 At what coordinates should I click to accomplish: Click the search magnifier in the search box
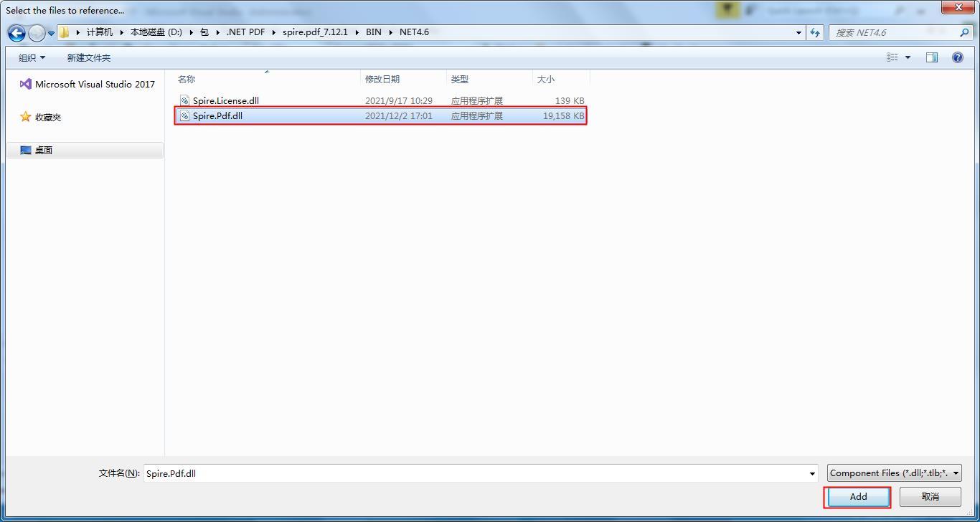(x=965, y=32)
